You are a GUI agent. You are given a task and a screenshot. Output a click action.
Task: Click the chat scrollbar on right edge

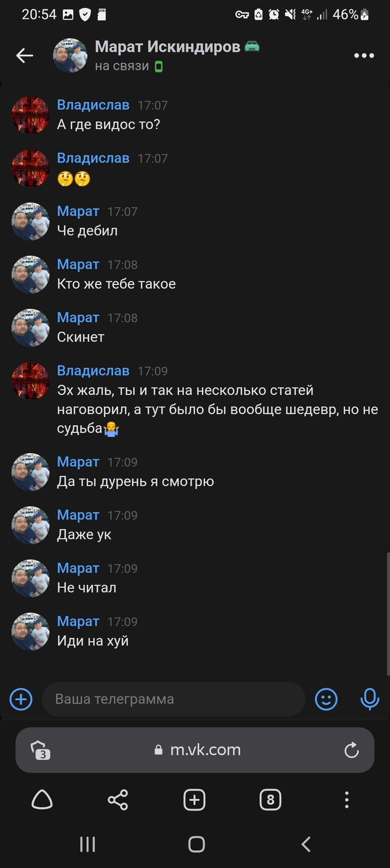pyautogui.click(x=388, y=614)
